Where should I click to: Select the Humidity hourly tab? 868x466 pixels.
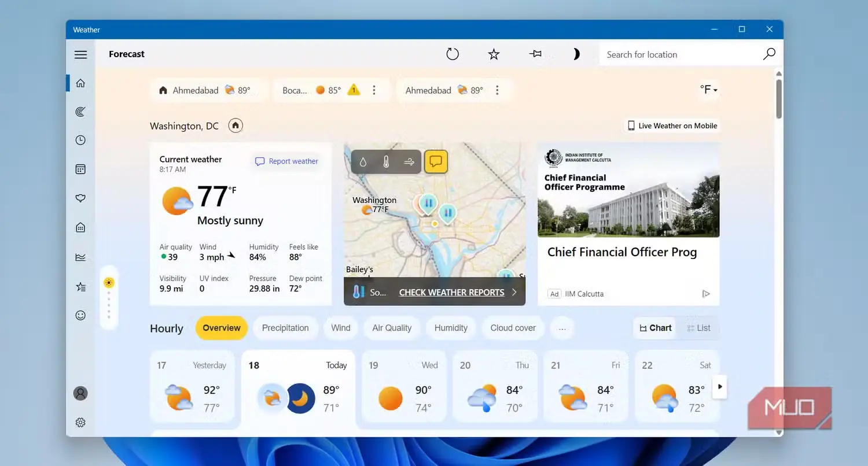451,328
